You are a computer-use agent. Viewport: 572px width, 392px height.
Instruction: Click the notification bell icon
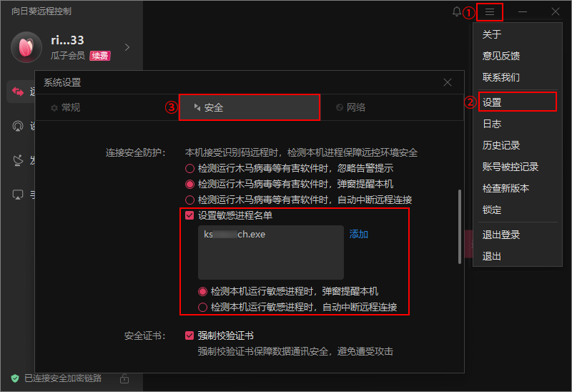coord(457,12)
